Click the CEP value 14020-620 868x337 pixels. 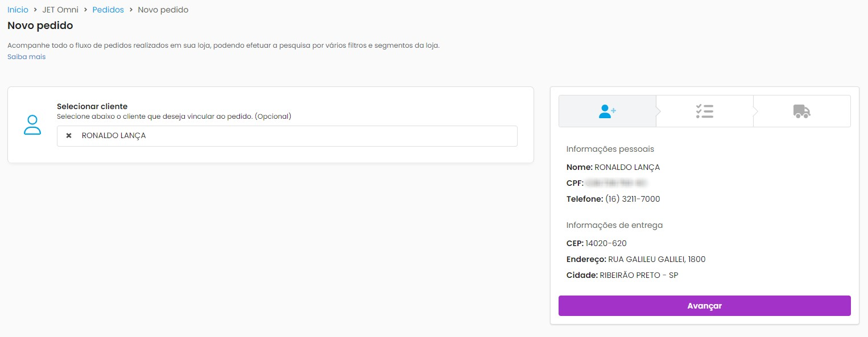point(606,243)
